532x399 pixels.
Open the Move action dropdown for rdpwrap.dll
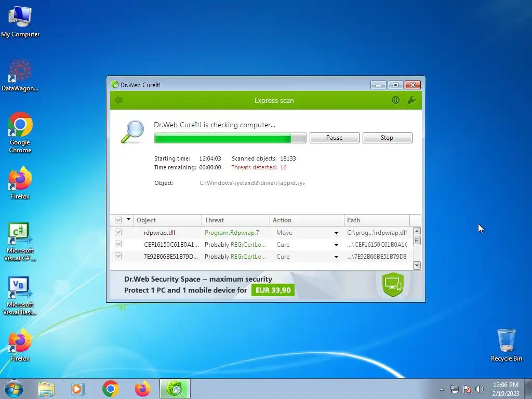coord(336,233)
